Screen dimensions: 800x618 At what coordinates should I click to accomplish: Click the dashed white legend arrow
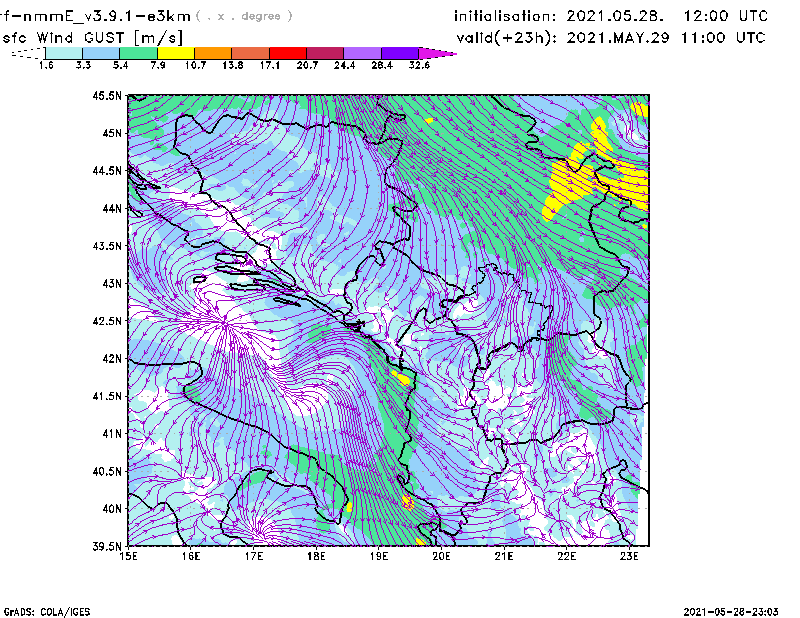[28, 53]
